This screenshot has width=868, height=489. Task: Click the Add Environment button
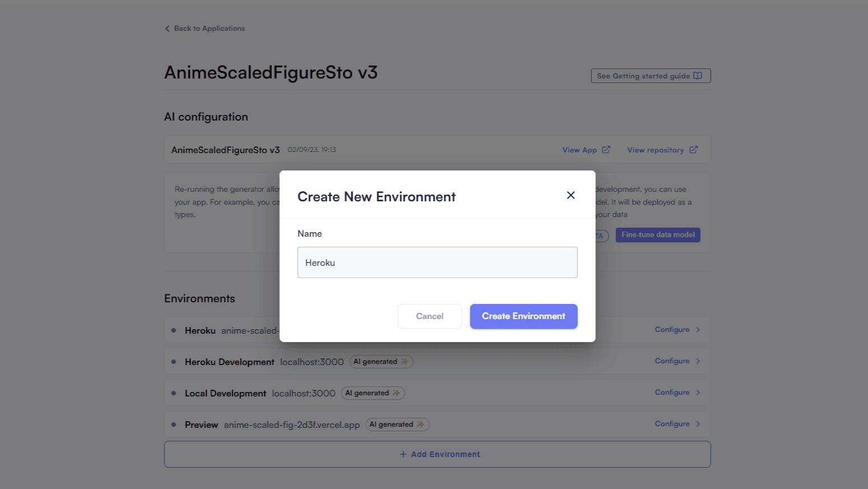pos(437,454)
